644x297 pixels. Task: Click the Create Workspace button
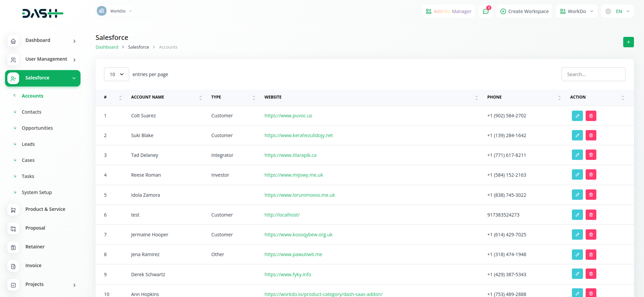[x=524, y=11]
